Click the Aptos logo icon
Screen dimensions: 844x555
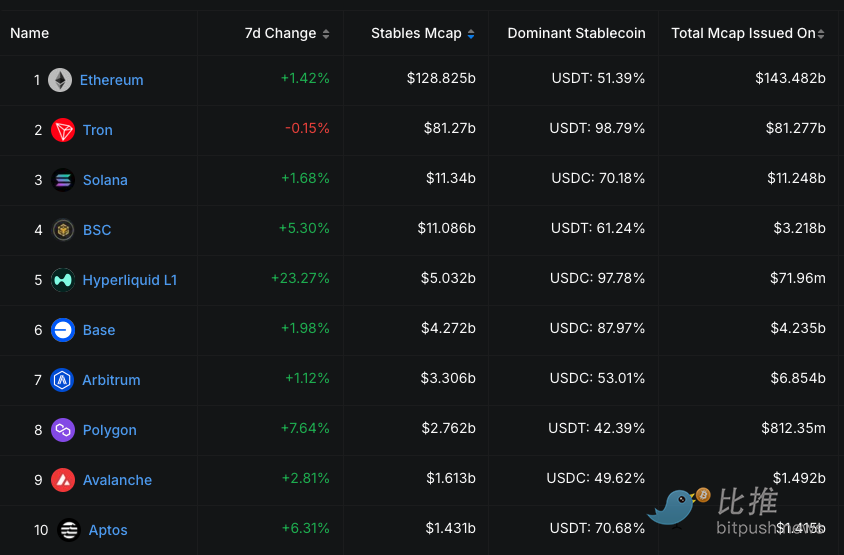[69, 530]
